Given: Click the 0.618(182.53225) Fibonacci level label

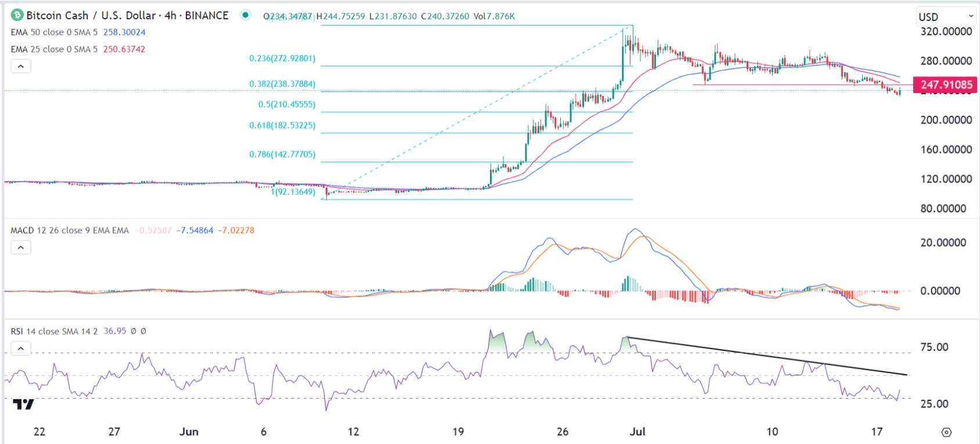Looking at the screenshot, I should (x=282, y=126).
